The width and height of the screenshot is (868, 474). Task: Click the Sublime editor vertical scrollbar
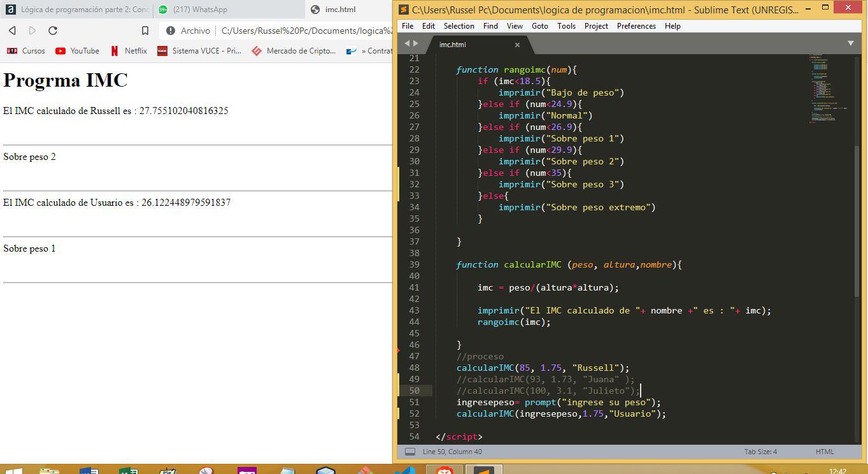858,220
